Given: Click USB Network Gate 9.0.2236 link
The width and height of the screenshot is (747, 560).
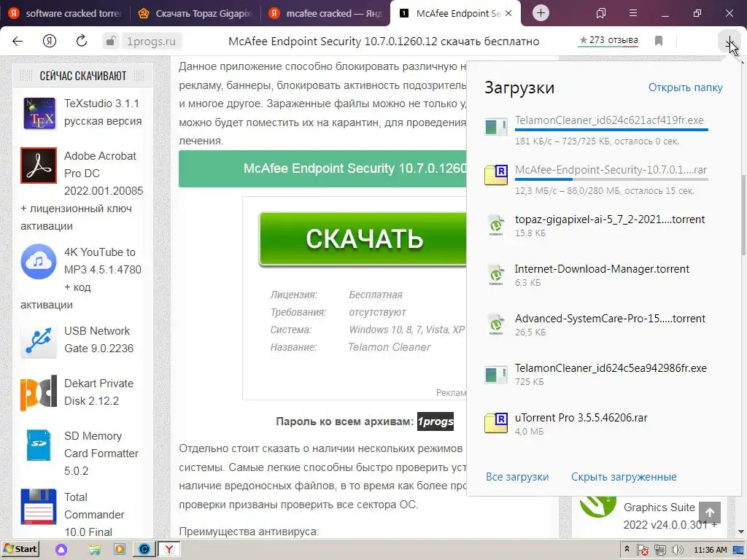Looking at the screenshot, I should pyautogui.click(x=98, y=340).
